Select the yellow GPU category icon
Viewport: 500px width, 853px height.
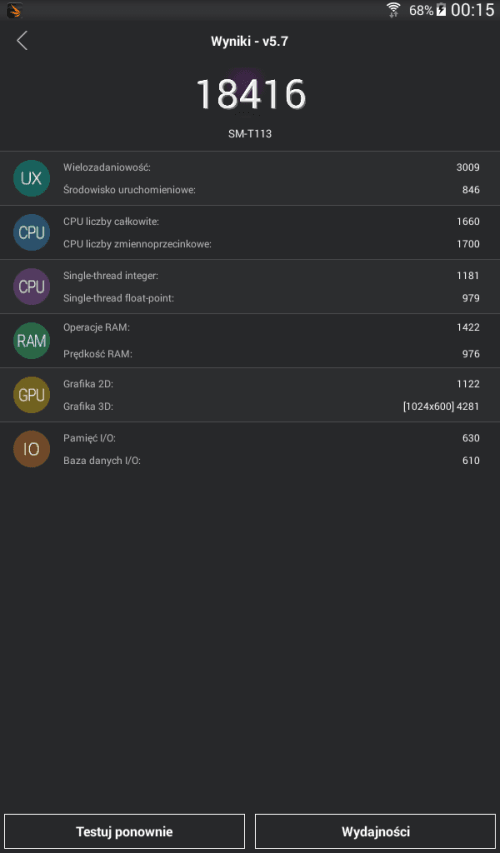click(32, 395)
